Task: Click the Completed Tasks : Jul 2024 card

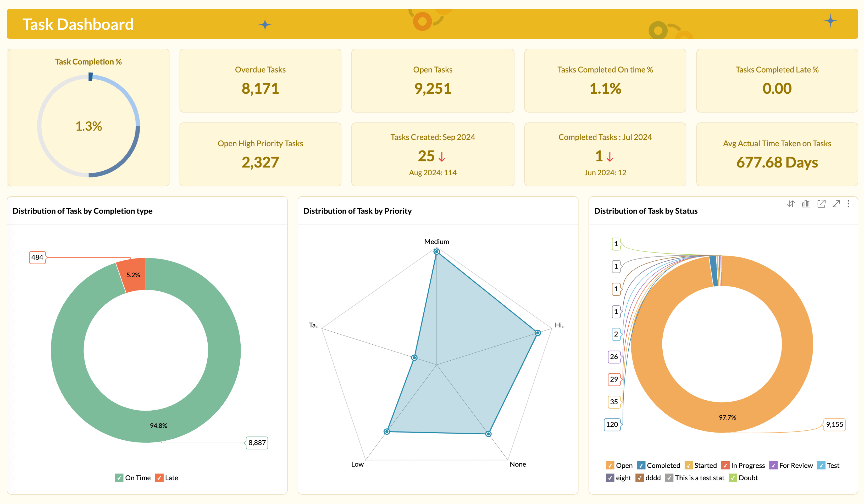Action: (x=605, y=154)
